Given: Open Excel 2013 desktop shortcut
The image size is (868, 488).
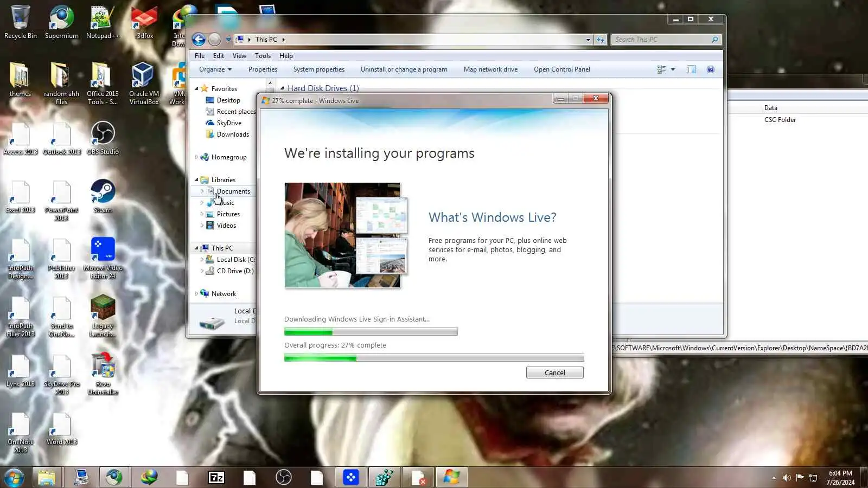Looking at the screenshot, I should 20,196.
